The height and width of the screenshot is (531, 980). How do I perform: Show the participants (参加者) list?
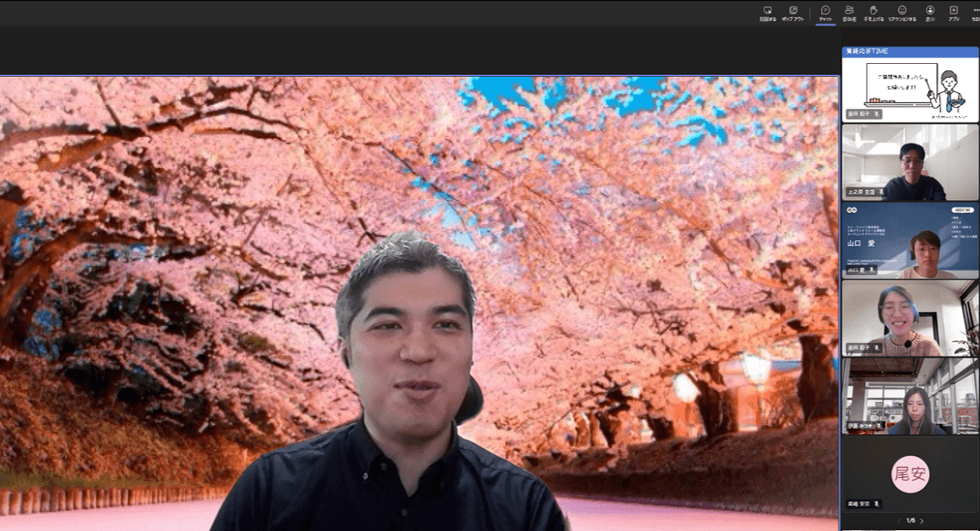click(x=849, y=13)
